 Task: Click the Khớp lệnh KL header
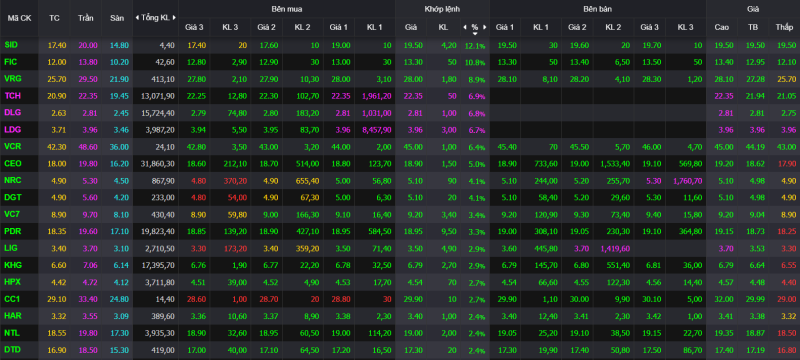pyautogui.click(x=443, y=27)
